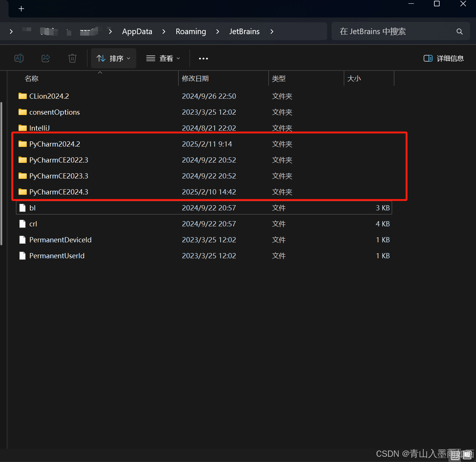Click the Share icon in the toolbar

[46, 58]
